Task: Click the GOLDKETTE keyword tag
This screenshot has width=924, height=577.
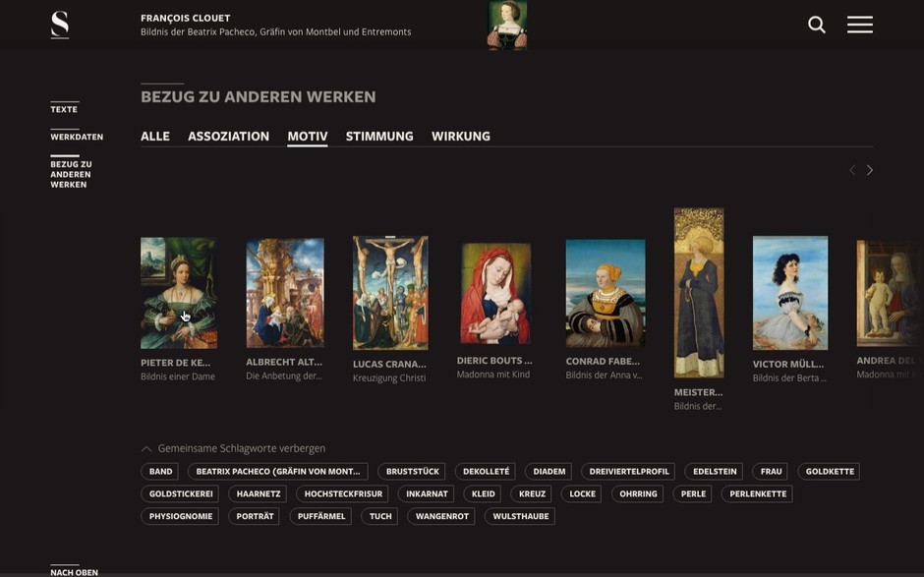Action: point(830,472)
